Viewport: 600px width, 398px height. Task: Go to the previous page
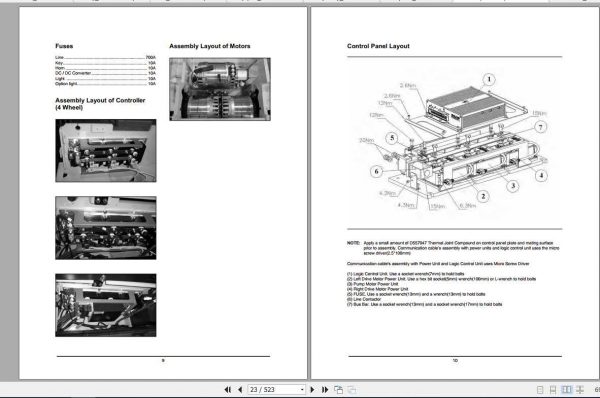(240, 390)
